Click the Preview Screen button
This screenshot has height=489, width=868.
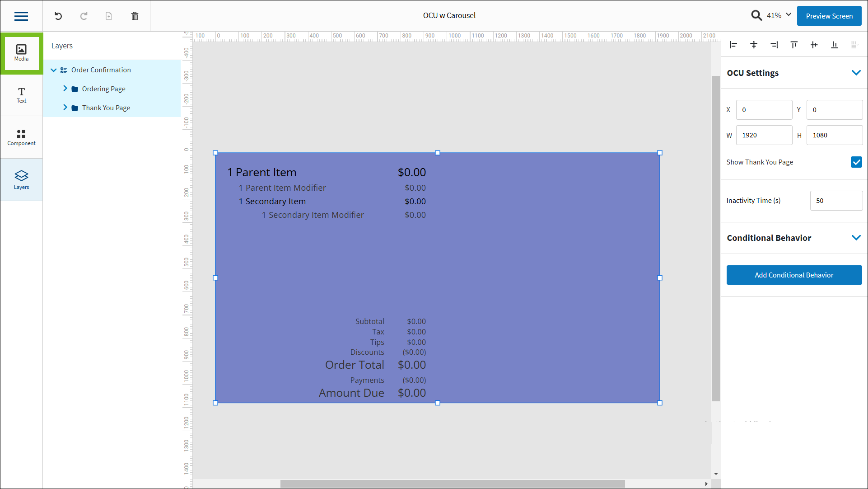829,16
